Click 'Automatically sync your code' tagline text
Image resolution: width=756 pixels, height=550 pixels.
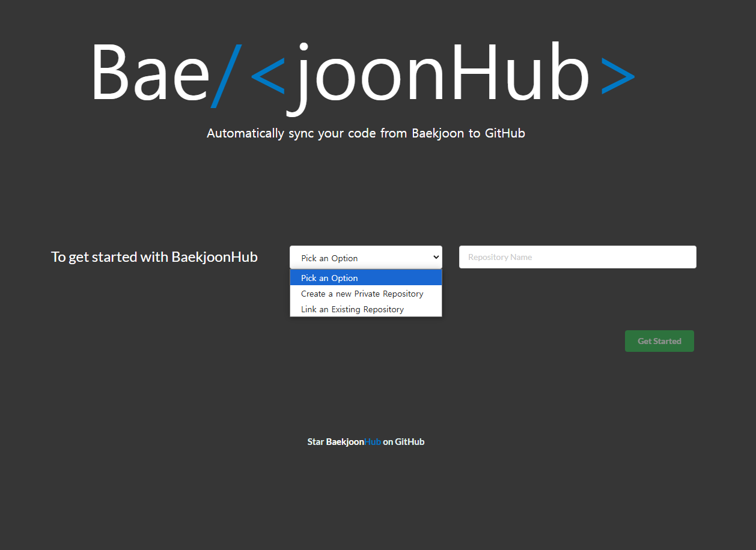[366, 133]
